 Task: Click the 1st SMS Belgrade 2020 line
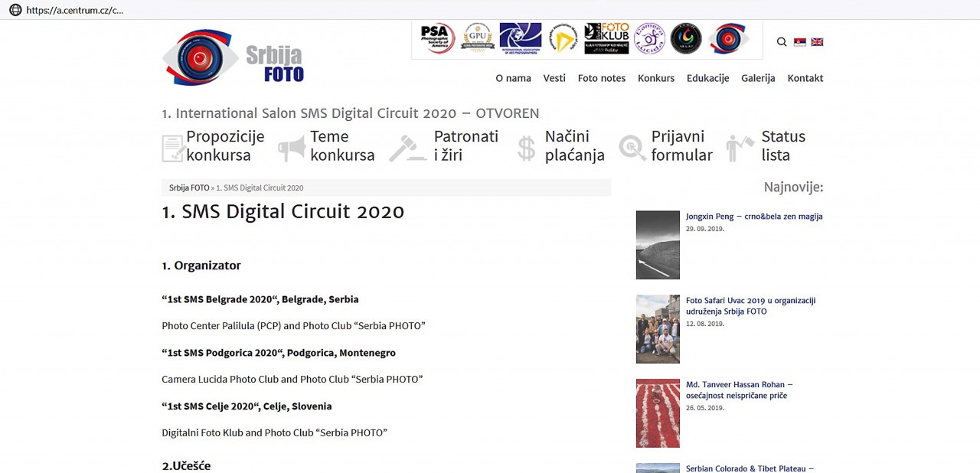[260, 299]
